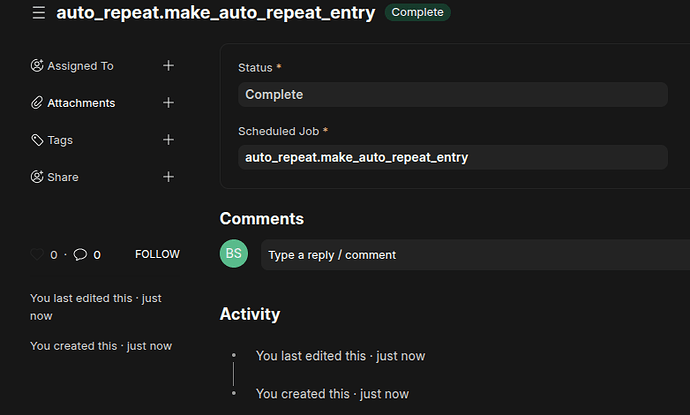Type in the reply / comment box

(x=475, y=255)
